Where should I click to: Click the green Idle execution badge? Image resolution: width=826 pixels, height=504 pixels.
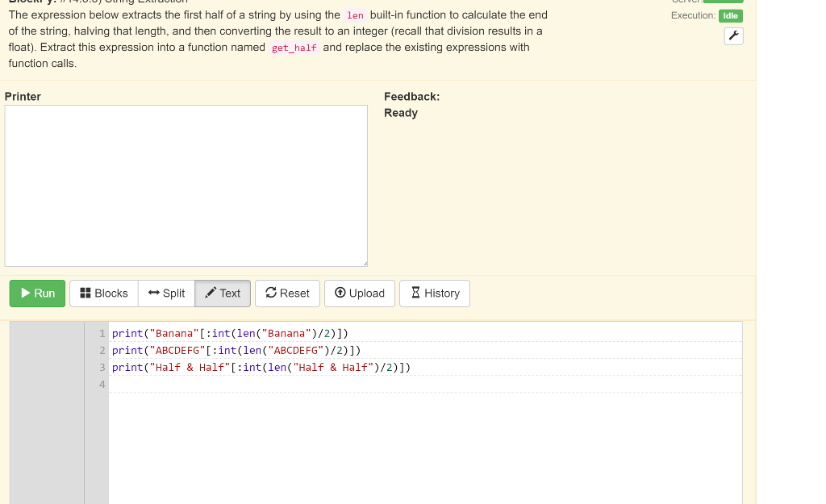(x=730, y=15)
